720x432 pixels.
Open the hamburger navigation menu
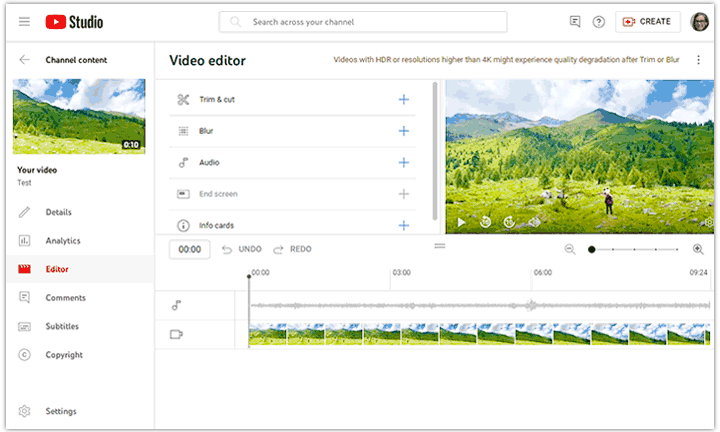[24, 22]
